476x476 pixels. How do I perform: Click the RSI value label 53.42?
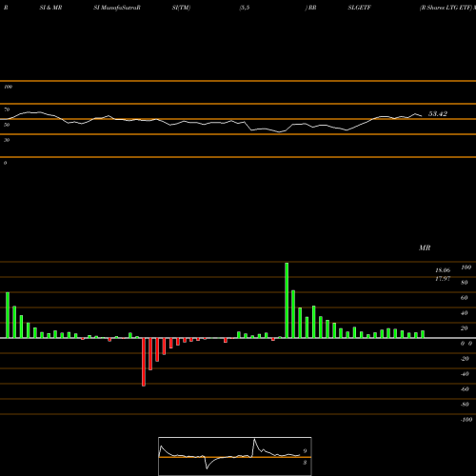tap(438, 113)
